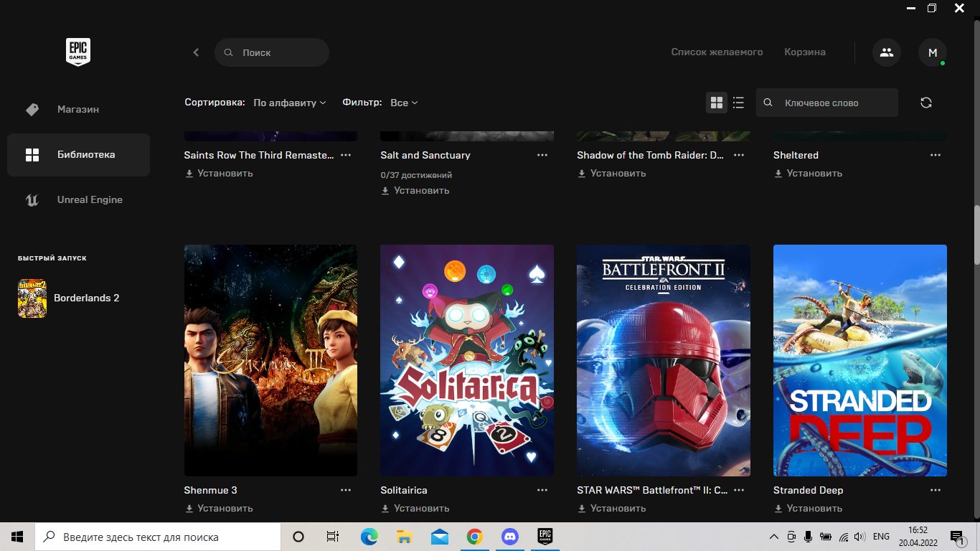
Task: Open Microsoft Edge from the taskbar
Action: click(x=369, y=537)
